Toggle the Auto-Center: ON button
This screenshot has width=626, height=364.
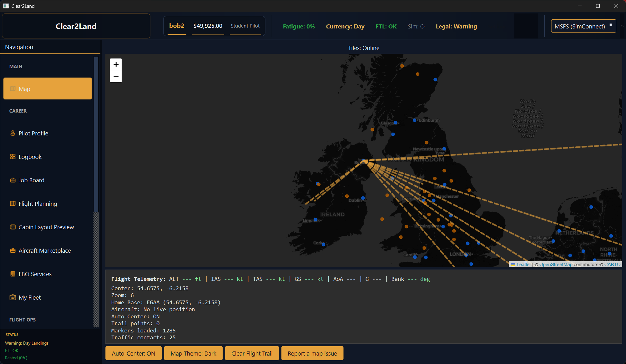click(134, 353)
